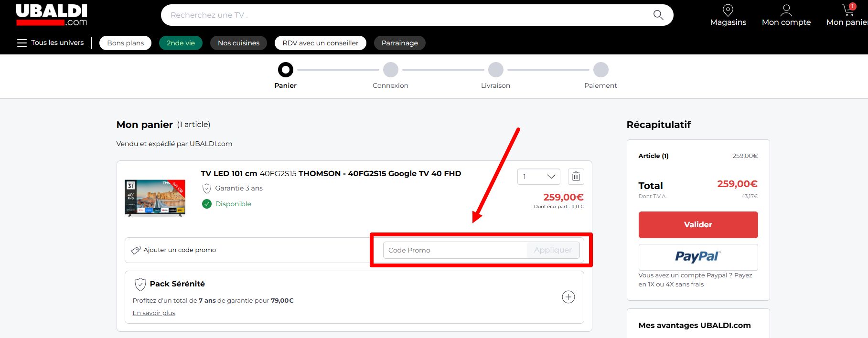Screen dimensions: 868x338
Task: Delete the Thomson TV with trash icon
Action: pyautogui.click(x=576, y=177)
